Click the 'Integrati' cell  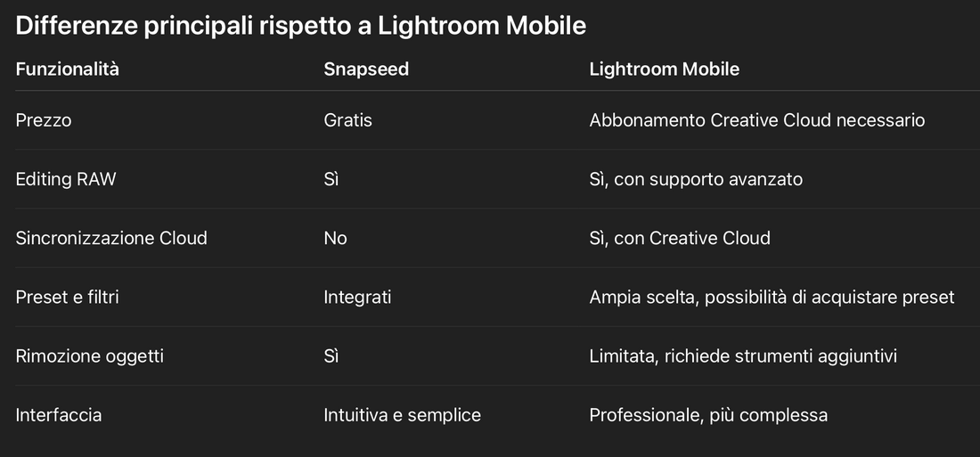coord(357,297)
